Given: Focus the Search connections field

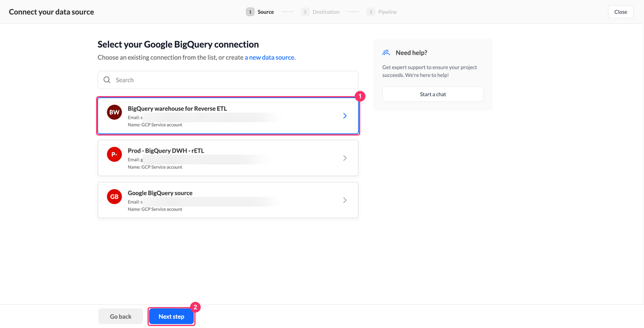Looking at the screenshot, I should click(228, 80).
